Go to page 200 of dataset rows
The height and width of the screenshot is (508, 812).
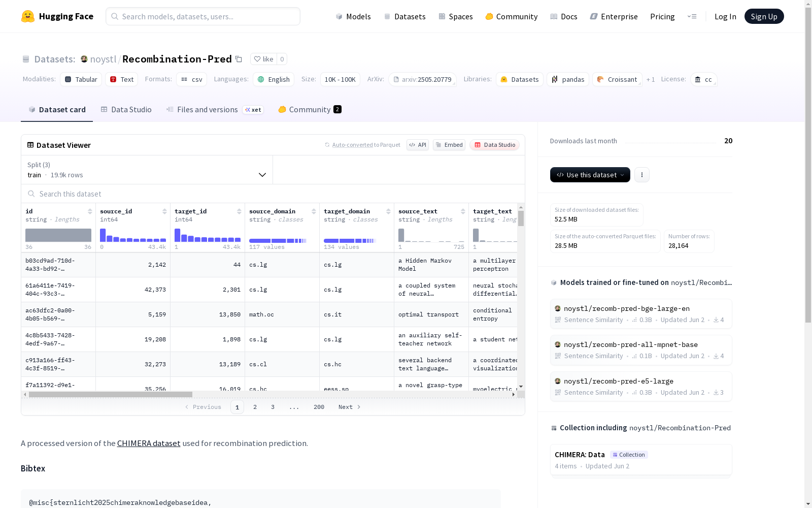[319, 407]
